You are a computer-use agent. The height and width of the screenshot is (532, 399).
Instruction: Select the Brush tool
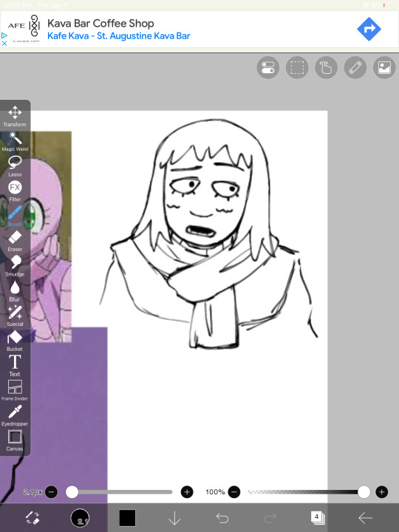click(x=15, y=216)
